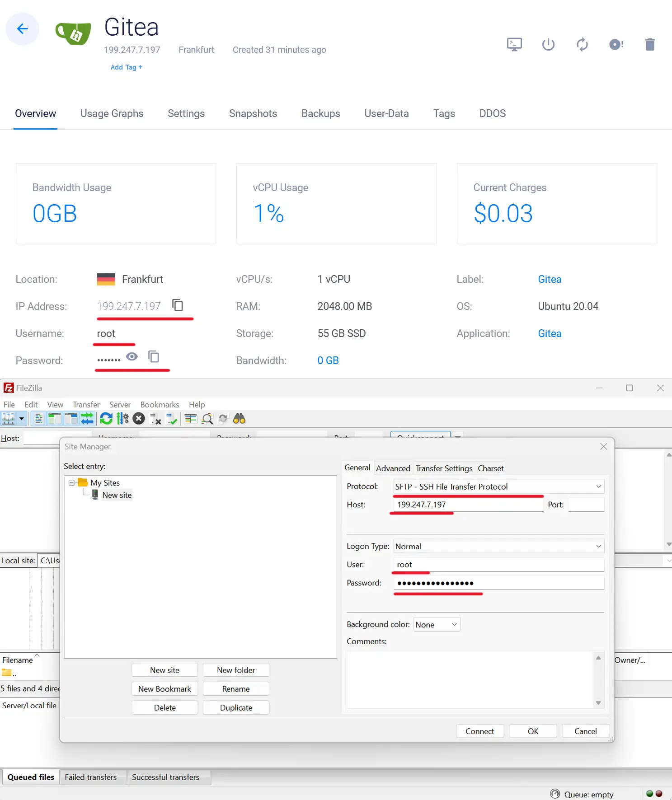Click the Delete button in Site Manager
Viewport: 672px width, 800px height.
[165, 707]
